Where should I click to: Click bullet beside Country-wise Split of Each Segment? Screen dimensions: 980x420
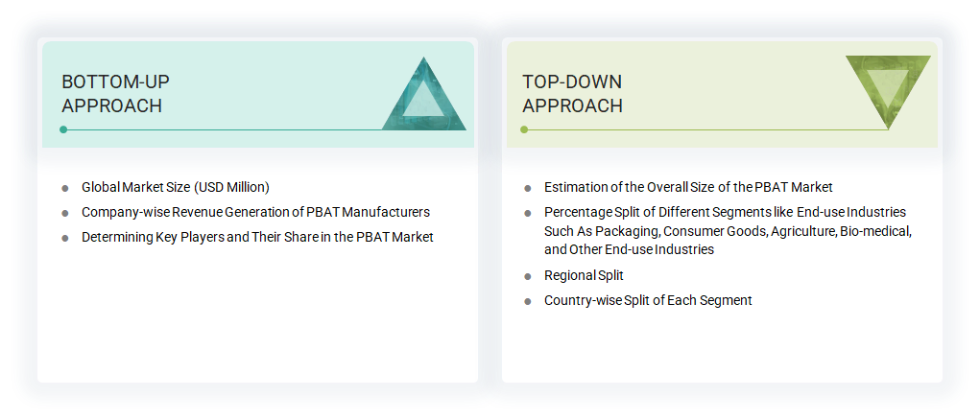528,301
